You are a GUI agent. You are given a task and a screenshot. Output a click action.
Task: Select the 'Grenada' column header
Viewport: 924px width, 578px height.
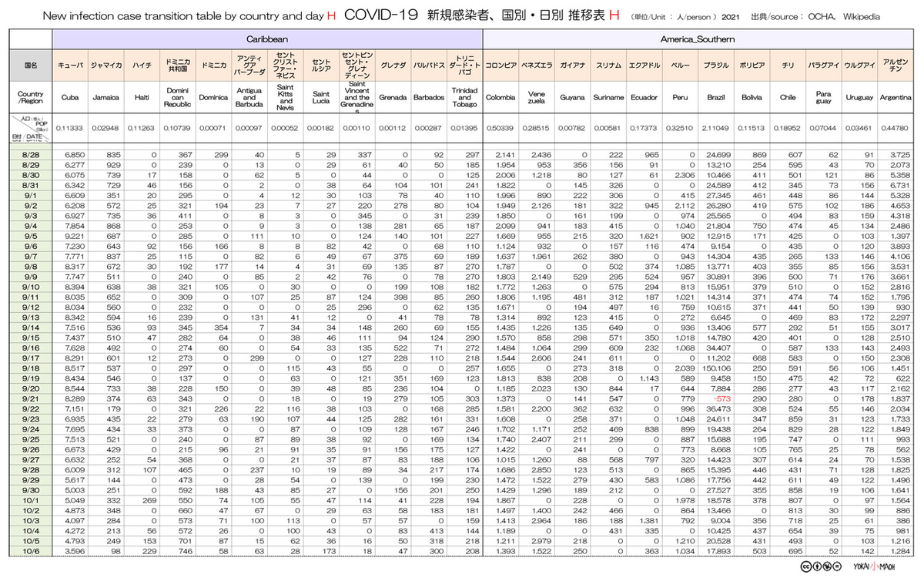click(x=393, y=99)
